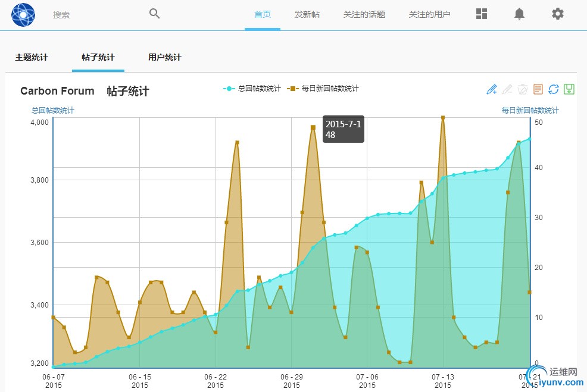Screen dimensions: 587x392
Task: Click the clear mark-lines bin icon
Action: pyautogui.click(x=523, y=89)
